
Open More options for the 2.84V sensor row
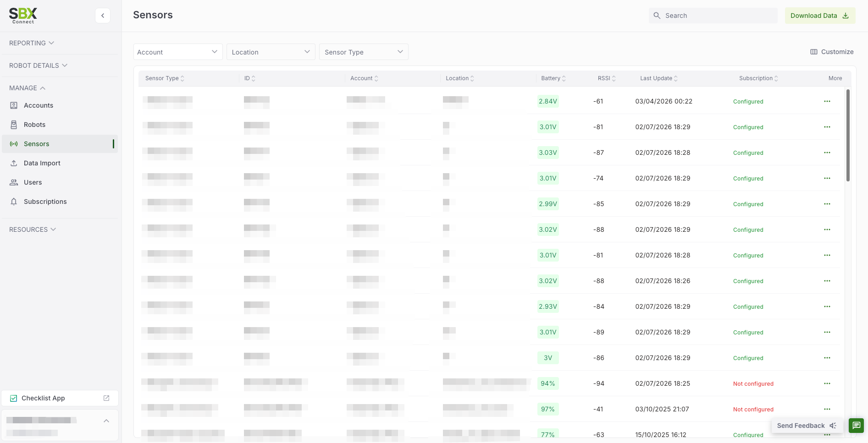pyautogui.click(x=827, y=101)
